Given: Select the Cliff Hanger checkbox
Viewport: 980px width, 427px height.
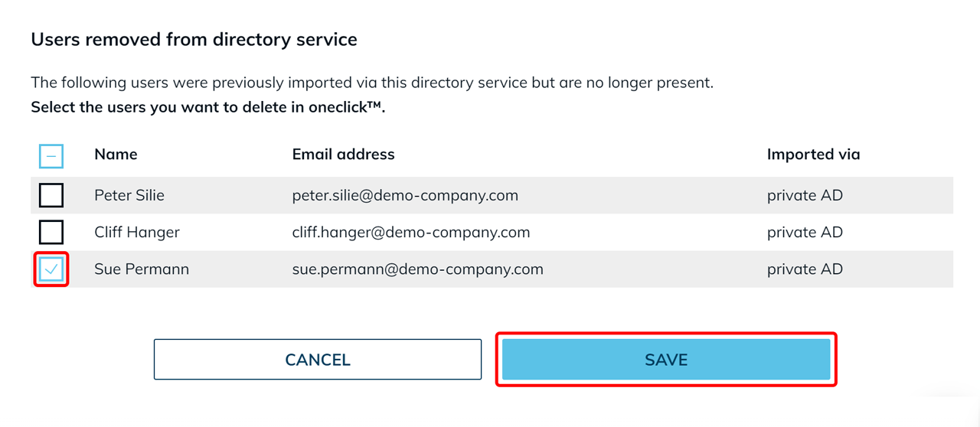Looking at the screenshot, I should 51,232.
